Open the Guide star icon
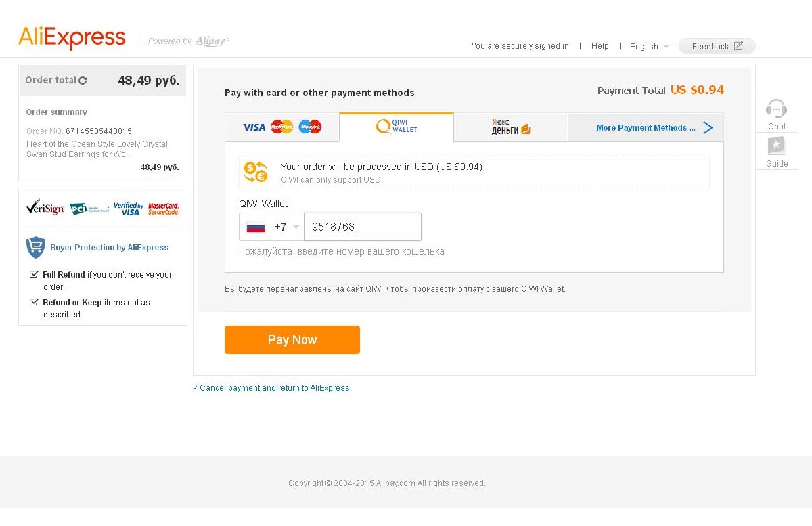The width and height of the screenshot is (812, 526). click(x=776, y=146)
